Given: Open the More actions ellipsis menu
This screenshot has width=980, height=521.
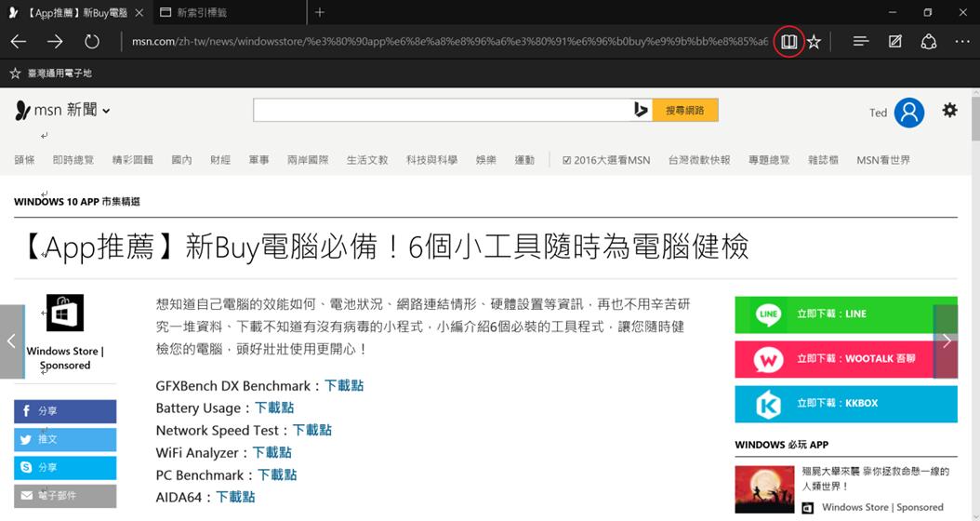Looking at the screenshot, I should 962,42.
